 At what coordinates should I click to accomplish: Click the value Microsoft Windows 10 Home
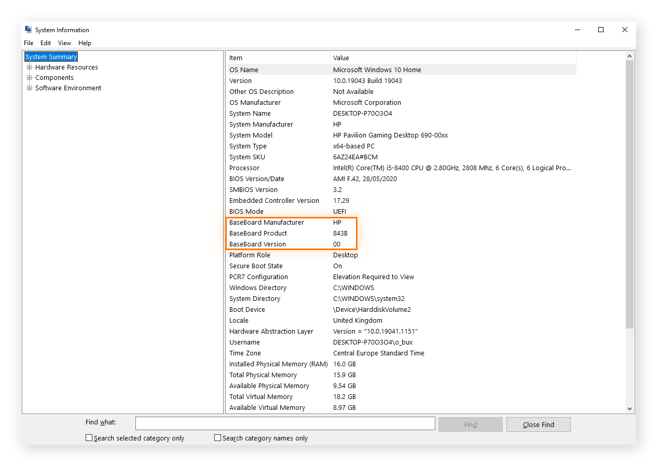coord(377,70)
